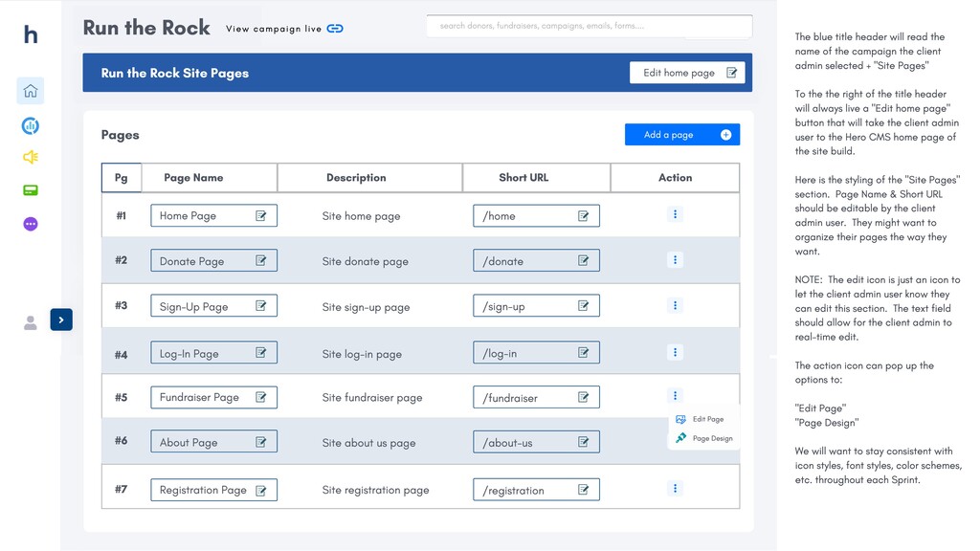Click edit icon in Donate Page name field
The image size is (980, 551).
click(261, 260)
